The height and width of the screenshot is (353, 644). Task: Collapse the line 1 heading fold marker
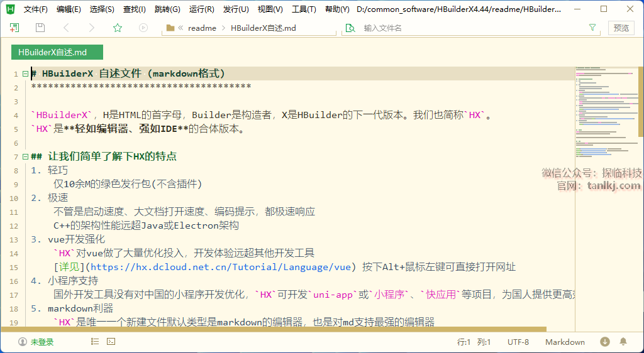pos(25,74)
